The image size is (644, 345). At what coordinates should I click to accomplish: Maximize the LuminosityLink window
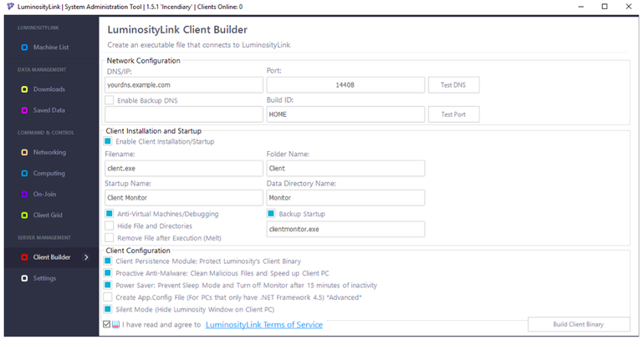[605, 7]
